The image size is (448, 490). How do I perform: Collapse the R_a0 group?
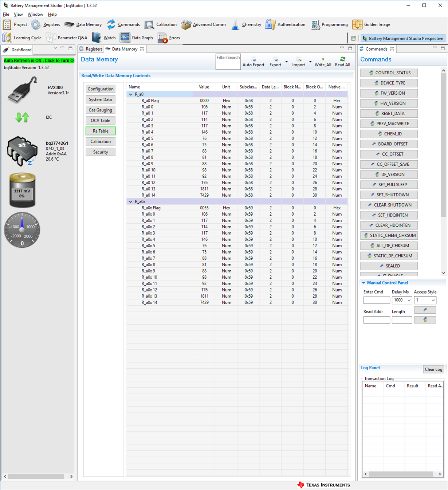click(131, 94)
